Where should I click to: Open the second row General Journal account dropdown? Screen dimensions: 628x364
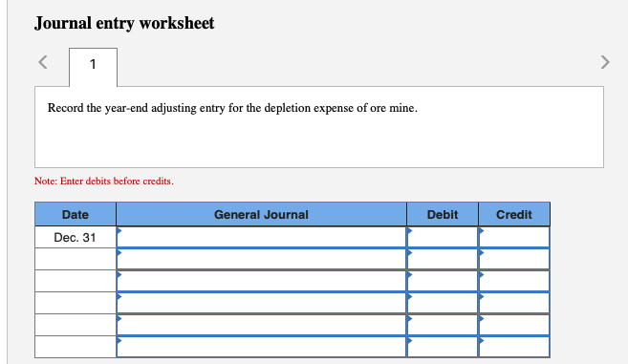coord(262,259)
